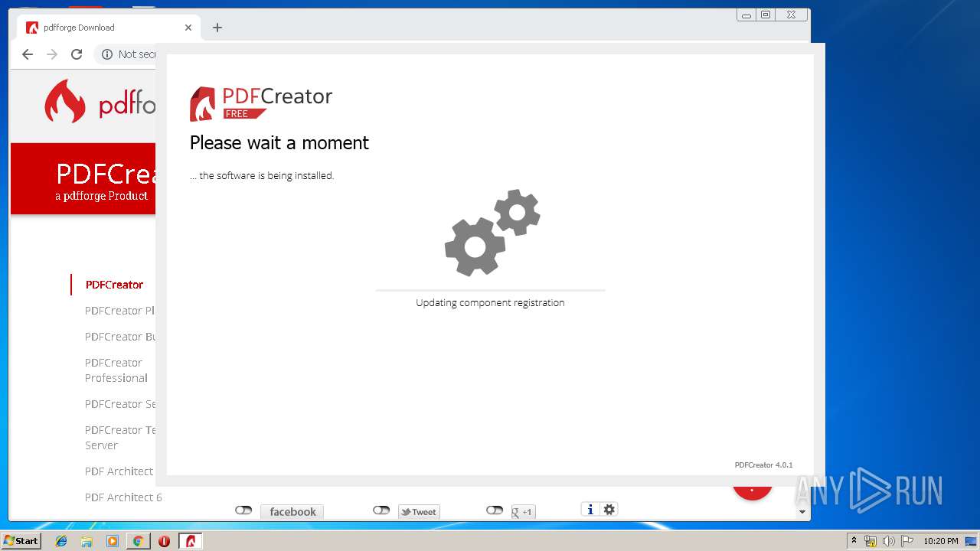Viewport: 980px width, 551px height.
Task: Enable the Tweet share toggle
Action: [381, 510]
